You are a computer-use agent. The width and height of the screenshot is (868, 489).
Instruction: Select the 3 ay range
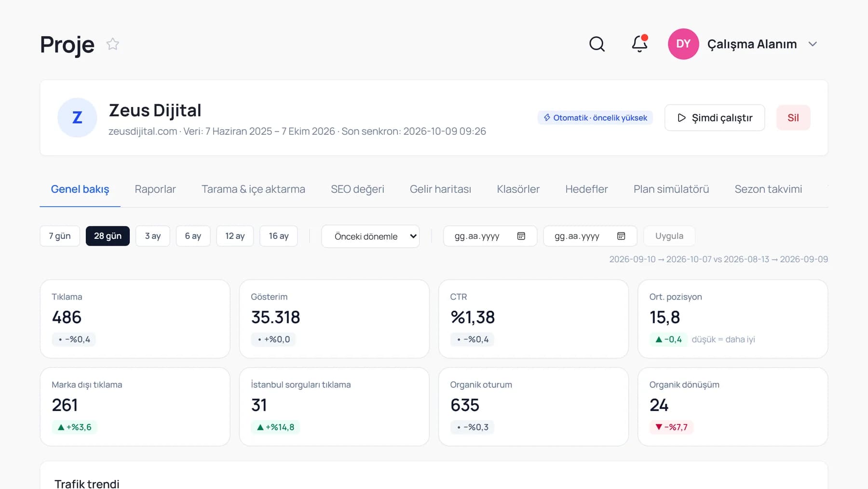pos(153,236)
